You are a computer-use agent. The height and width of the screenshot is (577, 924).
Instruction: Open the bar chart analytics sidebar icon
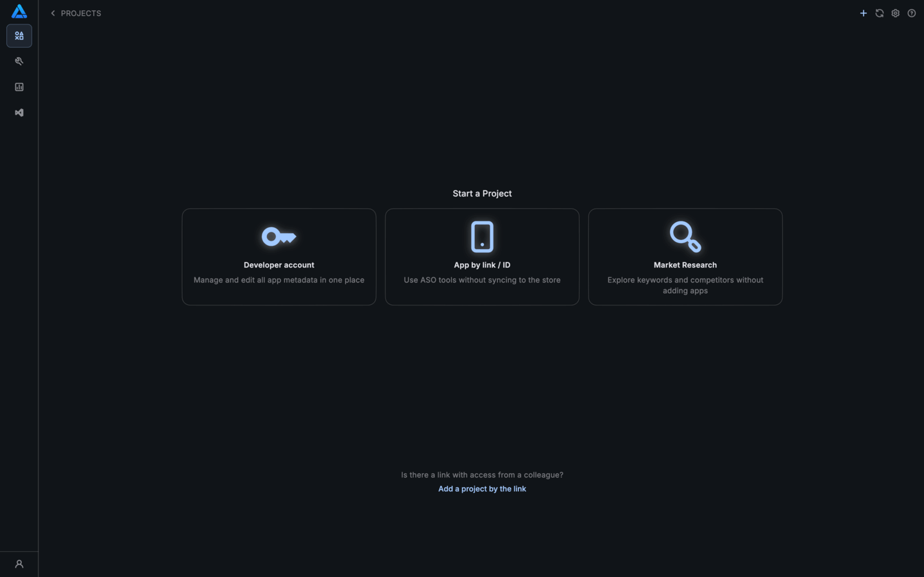pos(19,87)
